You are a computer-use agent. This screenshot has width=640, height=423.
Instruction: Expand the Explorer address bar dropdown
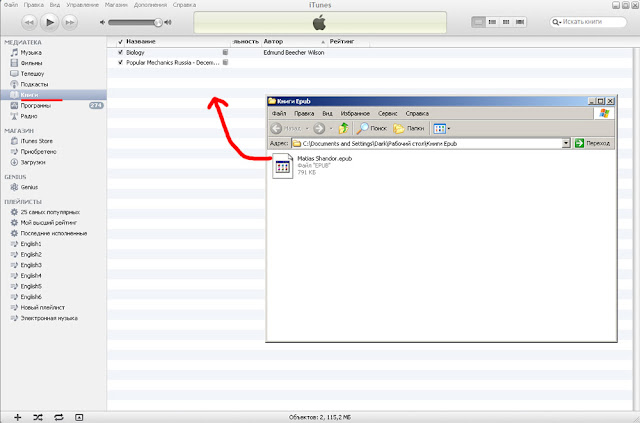[x=566, y=143]
